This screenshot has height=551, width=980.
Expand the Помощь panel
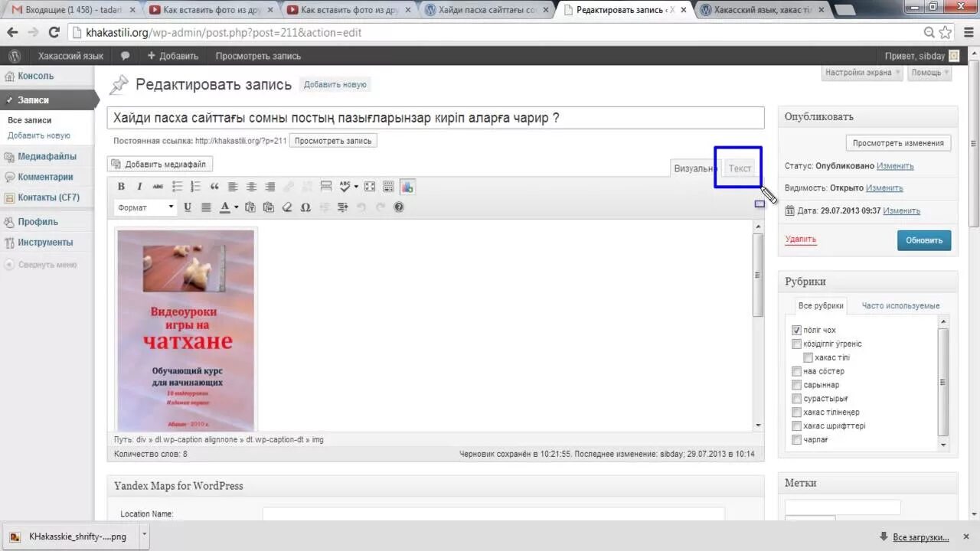[930, 73]
